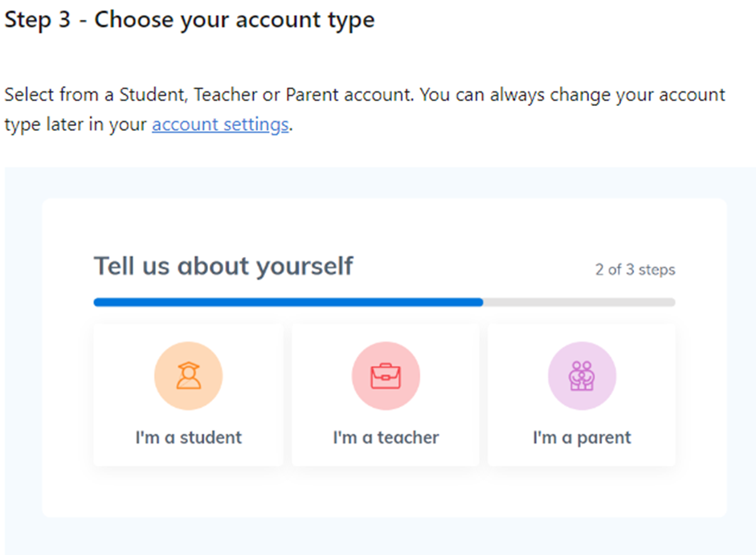This screenshot has height=555, width=756.
Task: Click the word "Student" in the instruction sentence
Action: (151, 95)
